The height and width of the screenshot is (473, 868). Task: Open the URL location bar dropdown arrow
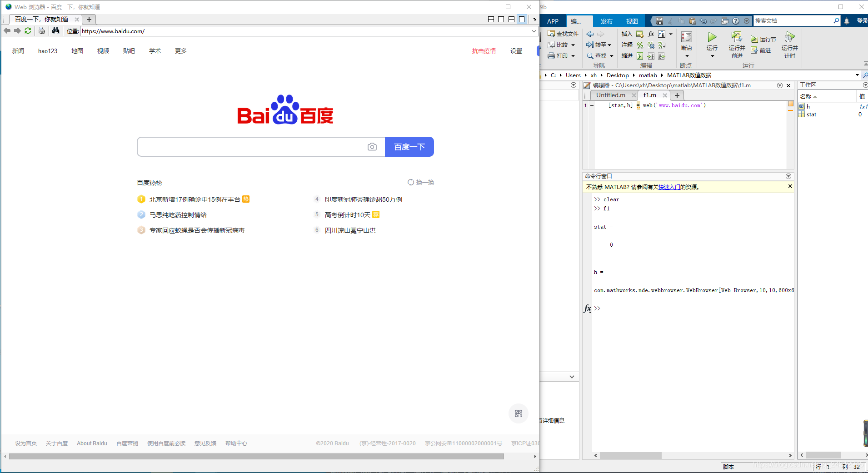click(535, 31)
